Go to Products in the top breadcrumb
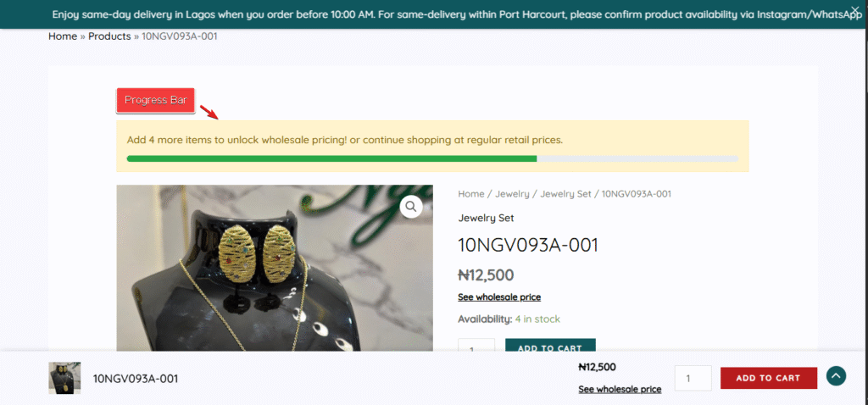The height and width of the screenshot is (405, 868). (109, 36)
